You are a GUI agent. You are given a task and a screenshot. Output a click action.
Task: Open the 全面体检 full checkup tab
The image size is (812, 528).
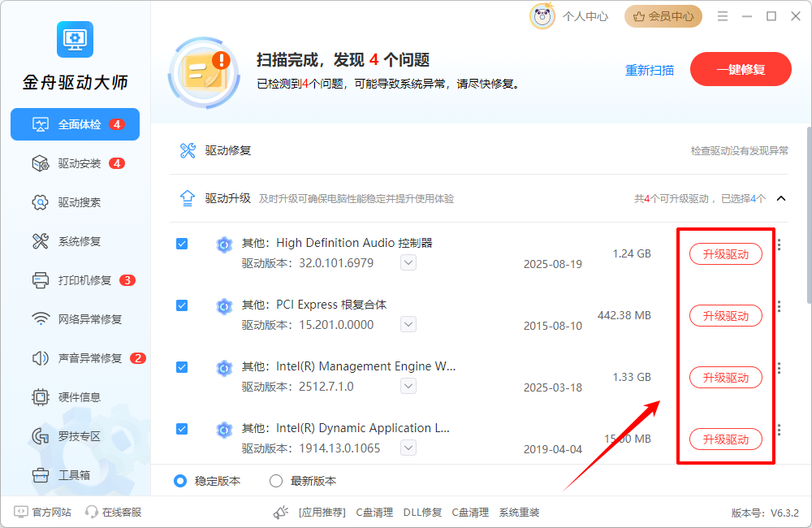click(x=75, y=124)
